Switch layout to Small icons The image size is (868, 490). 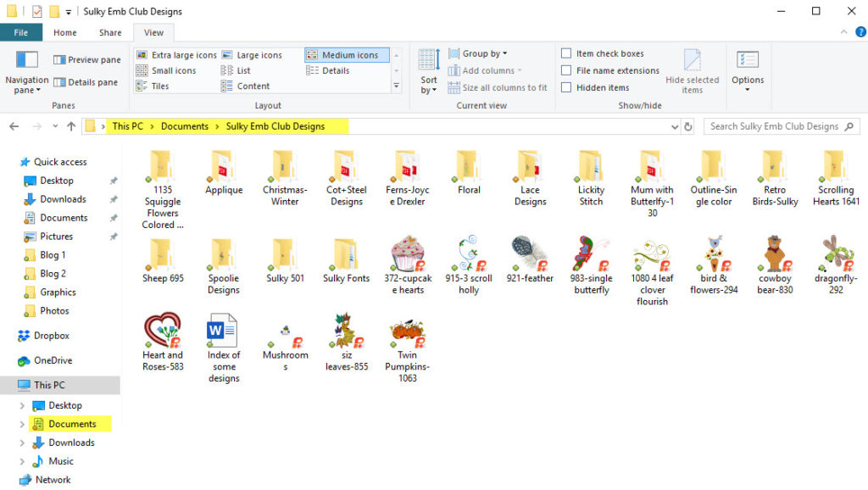pyautogui.click(x=167, y=70)
